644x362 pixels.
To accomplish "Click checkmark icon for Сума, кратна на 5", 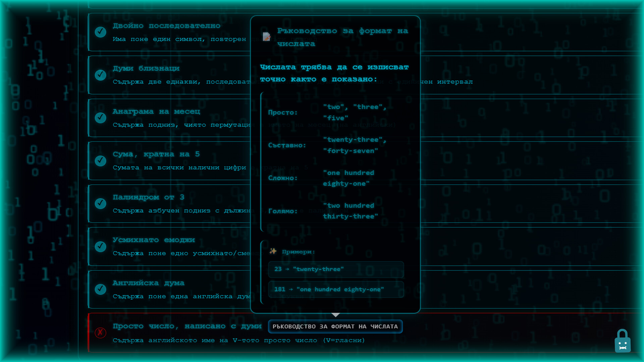I will (x=100, y=161).
